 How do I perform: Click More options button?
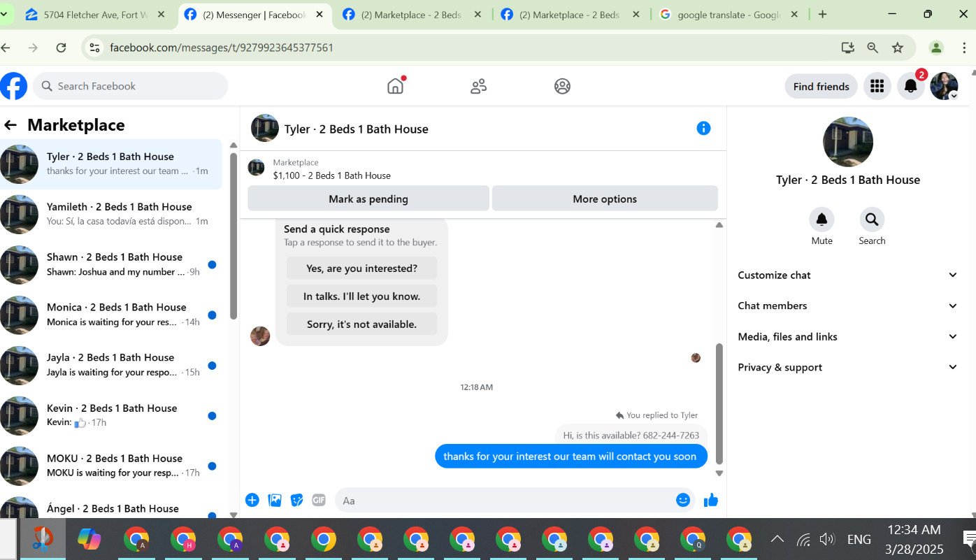point(605,199)
